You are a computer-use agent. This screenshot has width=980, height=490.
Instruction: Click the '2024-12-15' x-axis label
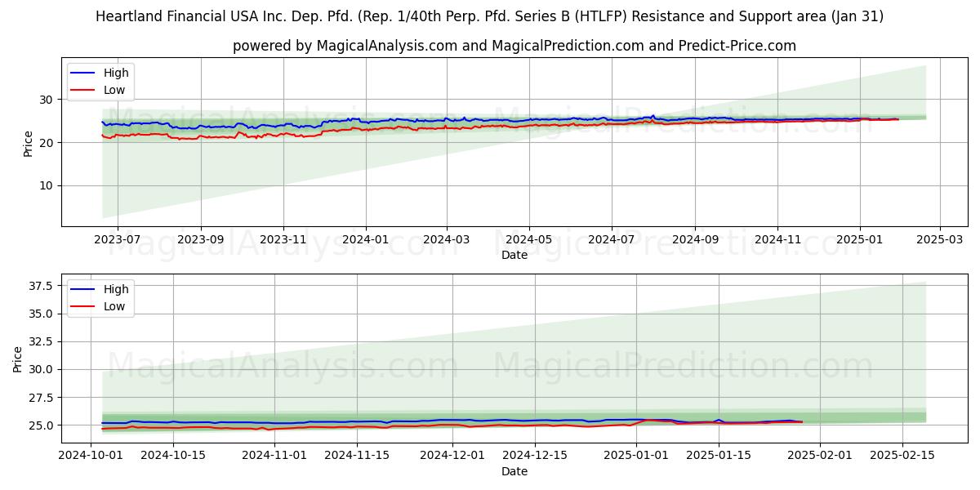[535, 457]
